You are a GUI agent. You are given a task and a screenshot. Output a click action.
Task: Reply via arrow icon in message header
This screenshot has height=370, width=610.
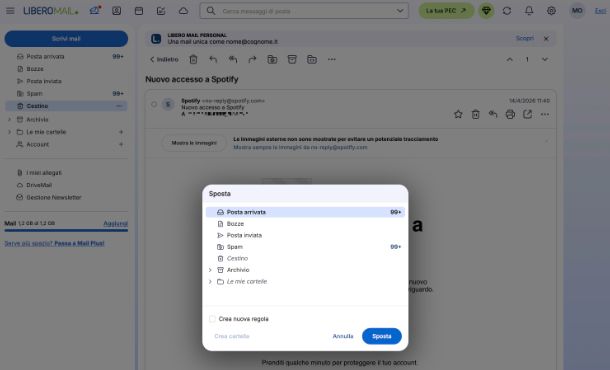click(x=493, y=114)
